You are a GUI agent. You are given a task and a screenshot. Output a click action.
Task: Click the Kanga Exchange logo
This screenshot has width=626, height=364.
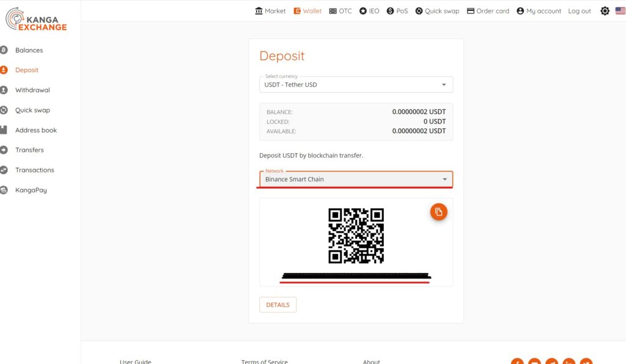[x=36, y=19]
